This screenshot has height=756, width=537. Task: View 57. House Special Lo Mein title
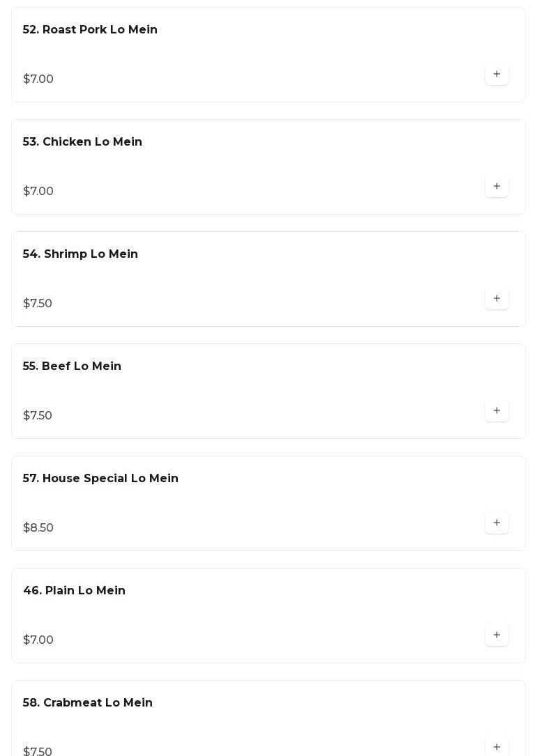point(100,479)
